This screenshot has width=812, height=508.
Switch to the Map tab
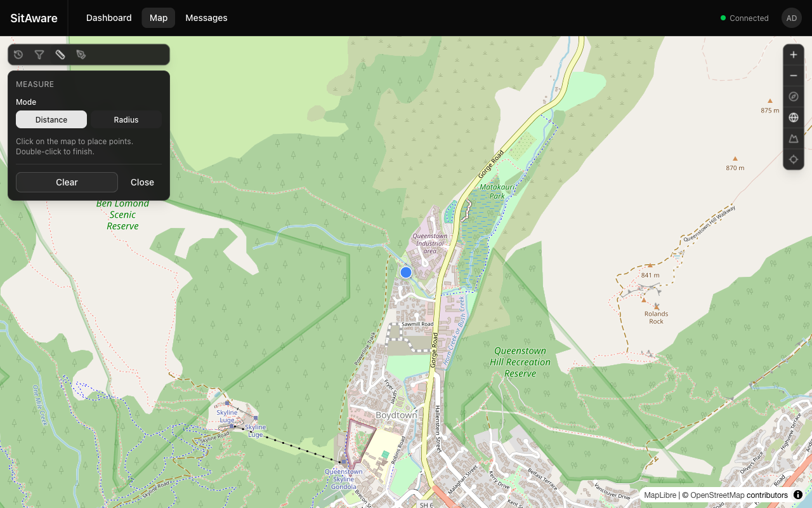coord(159,18)
